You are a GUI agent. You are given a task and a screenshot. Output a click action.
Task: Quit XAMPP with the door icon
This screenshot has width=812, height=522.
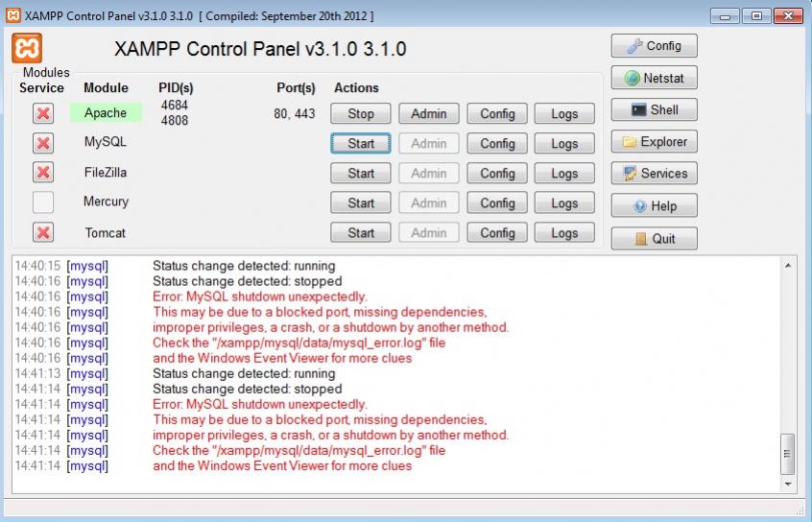654,239
